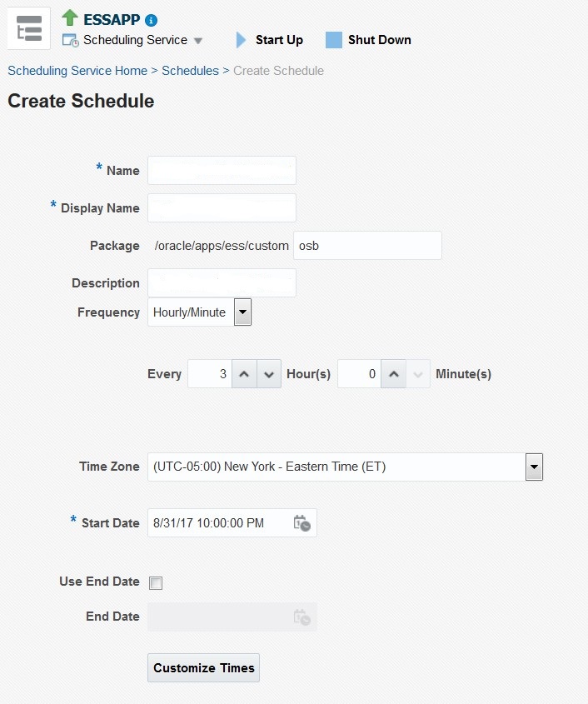Click the Minute(s) increment arrow
This screenshot has height=704, width=588.
point(394,374)
